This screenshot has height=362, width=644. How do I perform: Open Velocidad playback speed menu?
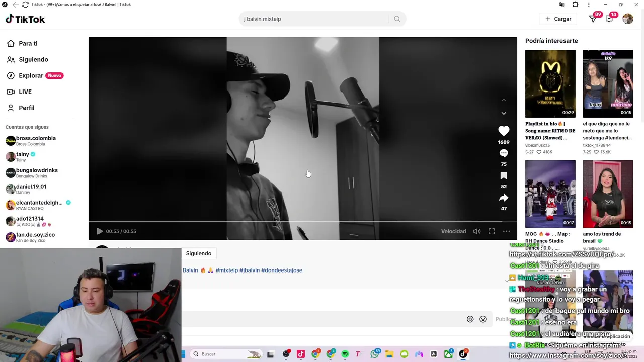pos(453,231)
